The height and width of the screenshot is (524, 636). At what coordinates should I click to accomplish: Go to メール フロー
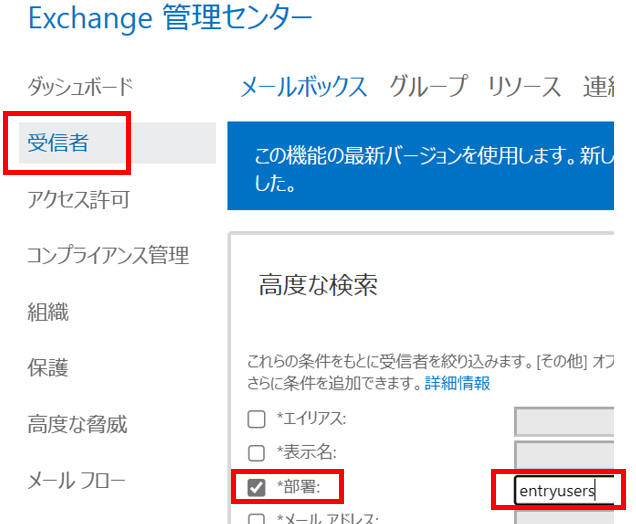click(76, 481)
